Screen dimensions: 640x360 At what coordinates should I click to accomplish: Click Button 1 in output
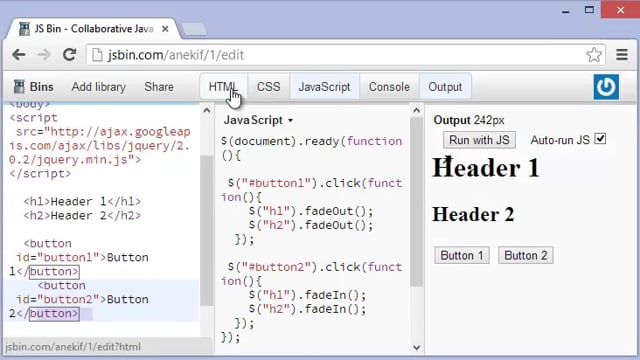pos(462,256)
